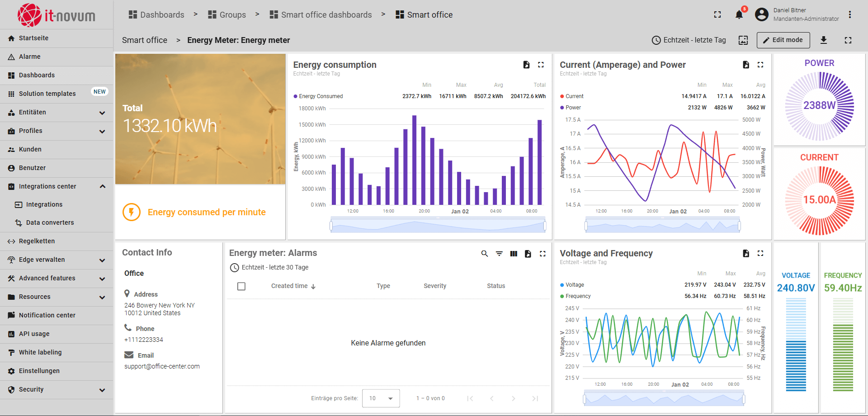Open search in the Alarms widget
The height and width of the screenshot is (416, 868).
(484, 254)
